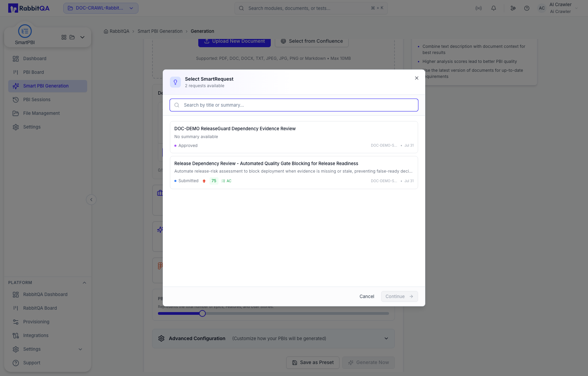Click the Generation breadcrumb text

point(202,31)
